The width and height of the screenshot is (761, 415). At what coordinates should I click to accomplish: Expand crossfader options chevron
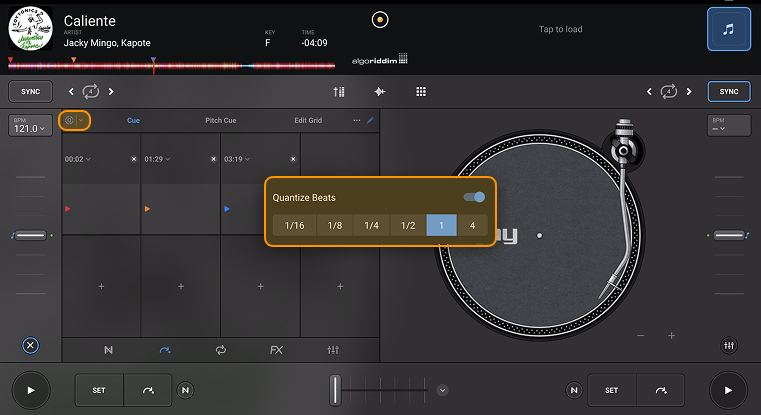click(x=442, y=390)
